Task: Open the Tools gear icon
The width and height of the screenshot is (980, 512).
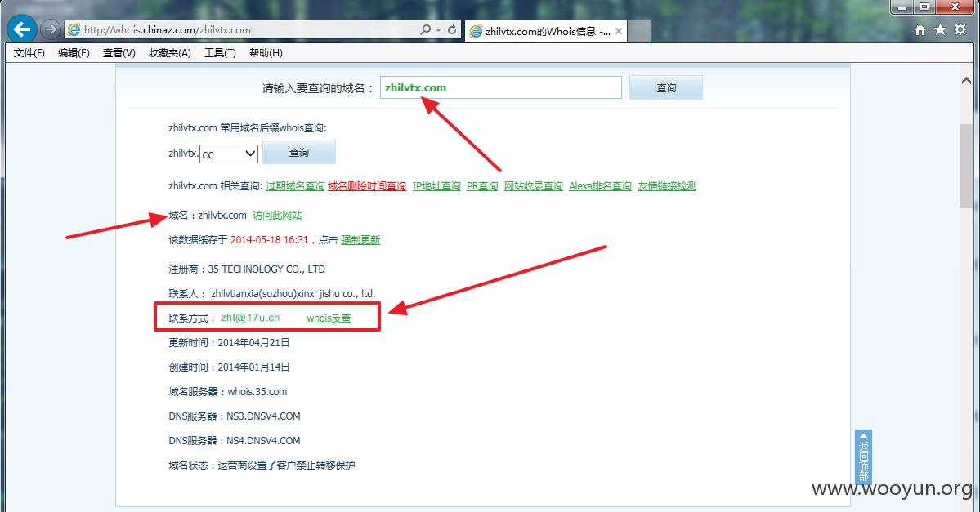Action: [x=960, y=30]
